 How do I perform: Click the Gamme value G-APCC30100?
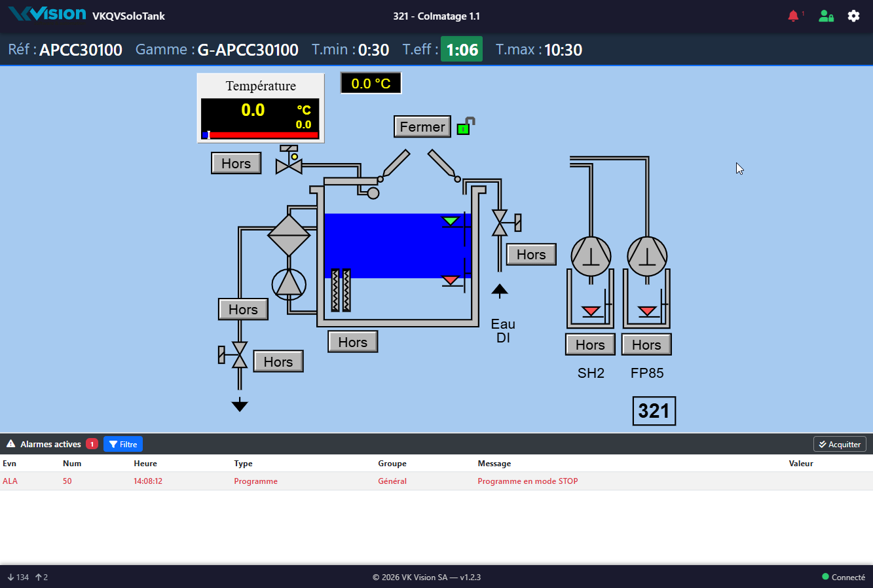pos(248,50)
